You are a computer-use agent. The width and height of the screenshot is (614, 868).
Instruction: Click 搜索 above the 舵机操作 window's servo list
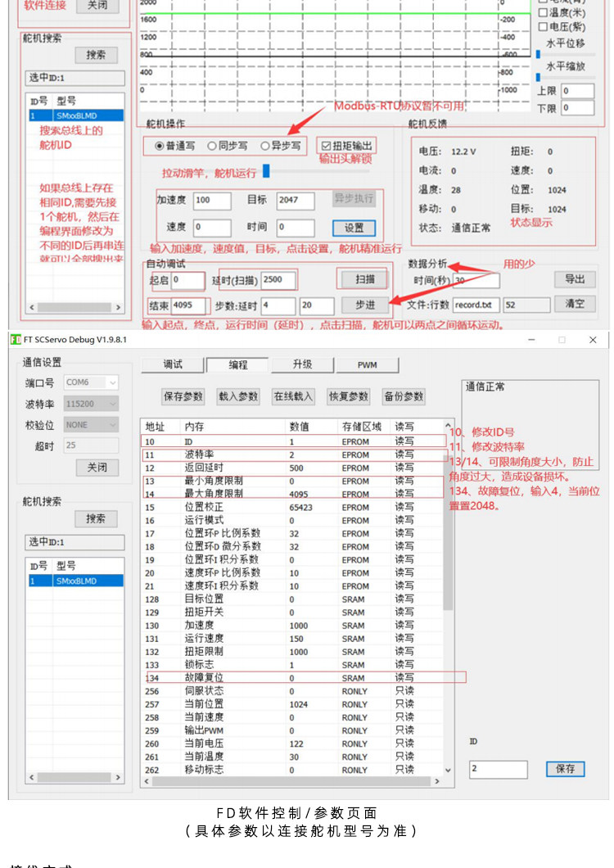click(x=96, y=55)
